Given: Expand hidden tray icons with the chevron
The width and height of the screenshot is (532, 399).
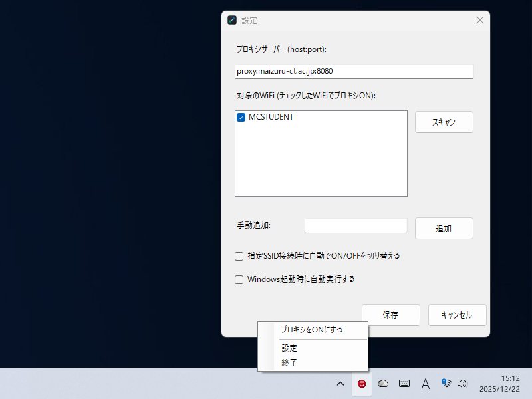Looking at the screenshot, I should coord(340,384).
